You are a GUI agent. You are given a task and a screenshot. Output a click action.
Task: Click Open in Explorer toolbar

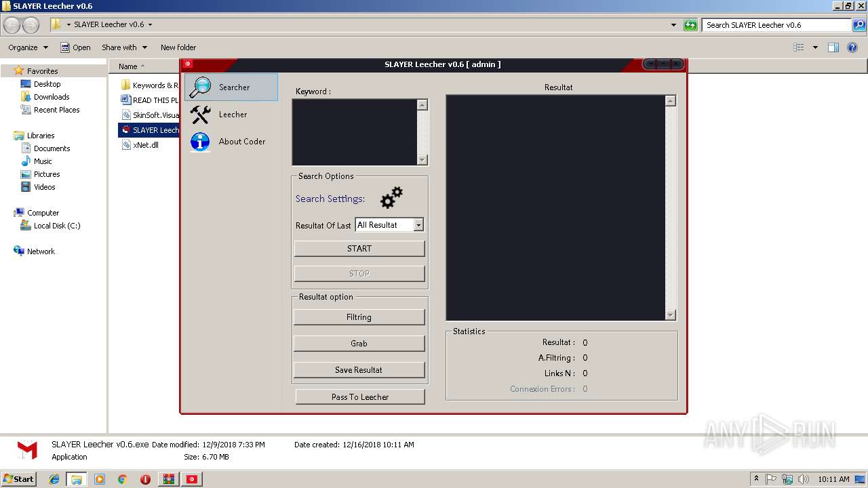pyautogui.click(x=75, y=47)
